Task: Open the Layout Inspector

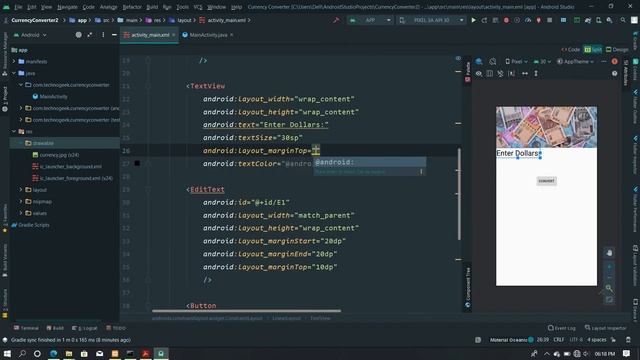Action: (606, 328)
